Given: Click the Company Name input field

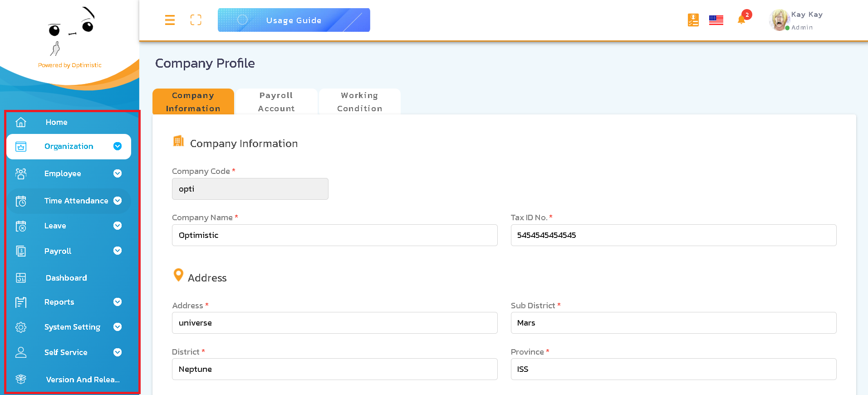Looking at the screenshot, I should [334, 235].
